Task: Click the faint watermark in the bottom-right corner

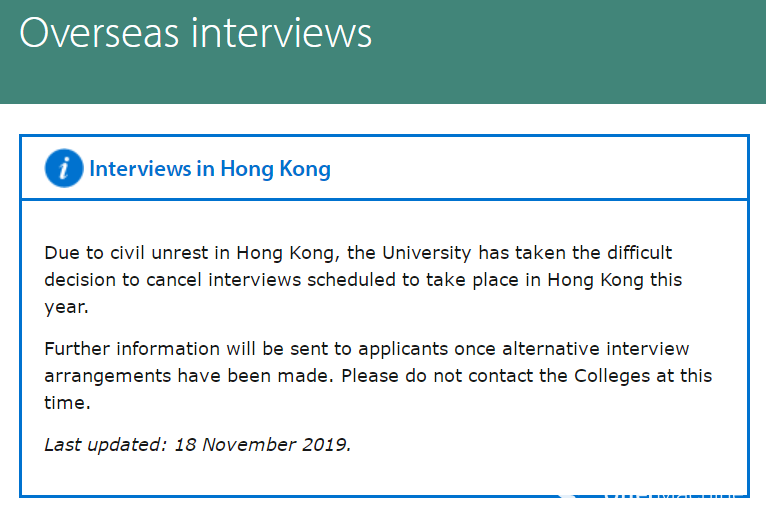Action: [x=652, y=495]
